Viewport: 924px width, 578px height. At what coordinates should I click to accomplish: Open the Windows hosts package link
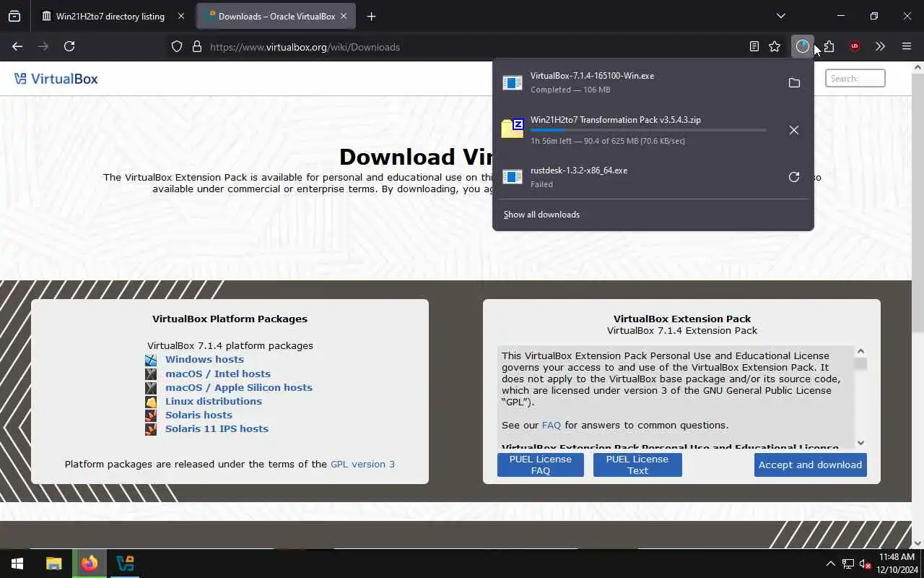(x=204, y=359)
